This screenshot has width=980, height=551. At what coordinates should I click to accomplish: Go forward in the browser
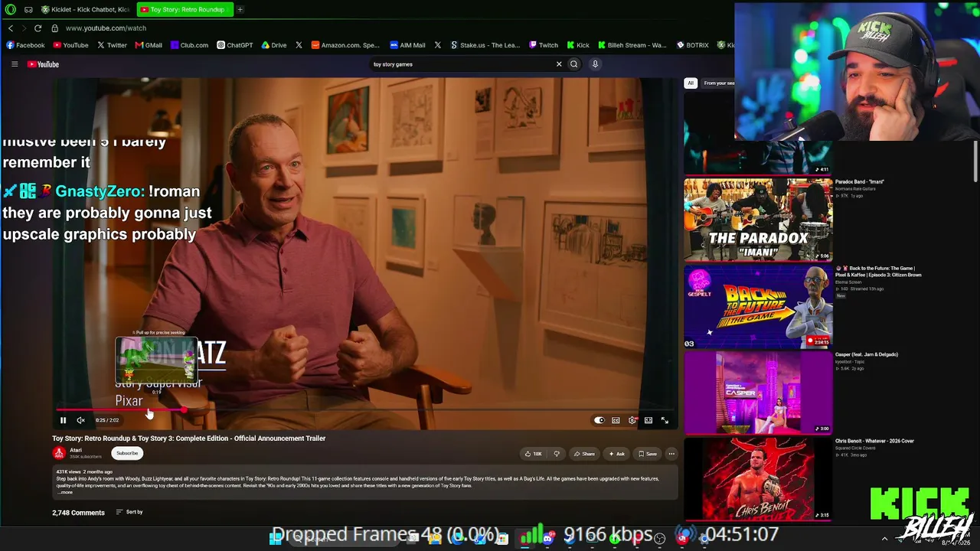tap(24, 28)
